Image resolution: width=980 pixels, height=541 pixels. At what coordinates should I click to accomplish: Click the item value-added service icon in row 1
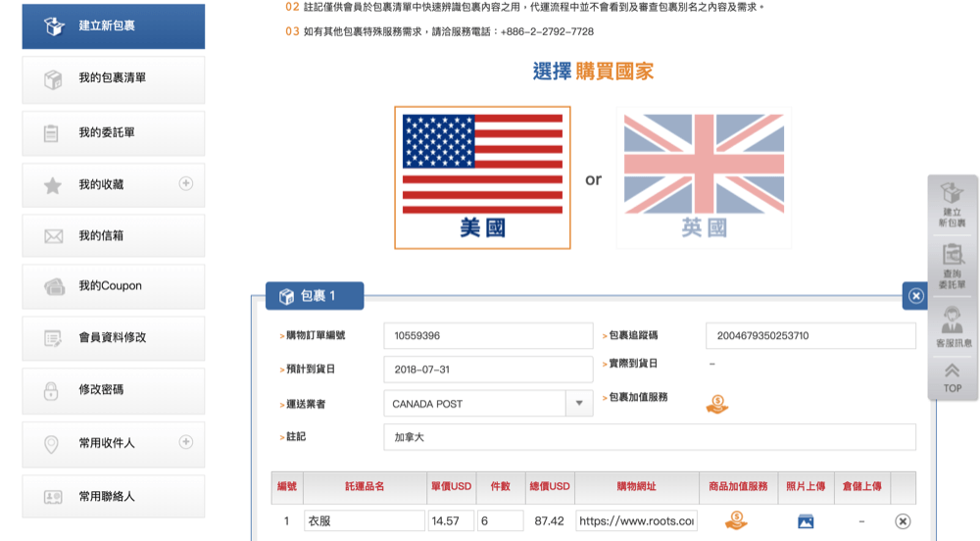coord(737,520)
